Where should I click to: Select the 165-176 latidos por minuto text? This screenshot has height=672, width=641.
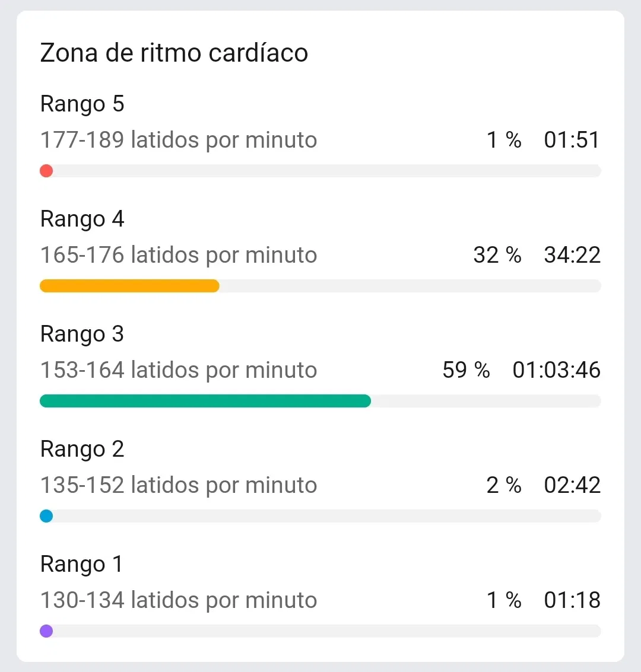click(x=179, y=255)
